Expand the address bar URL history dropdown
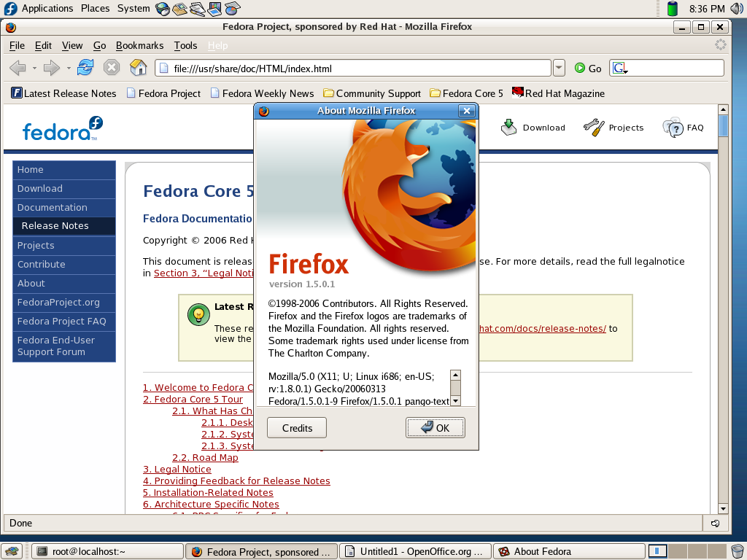 [x=559, y=68]
